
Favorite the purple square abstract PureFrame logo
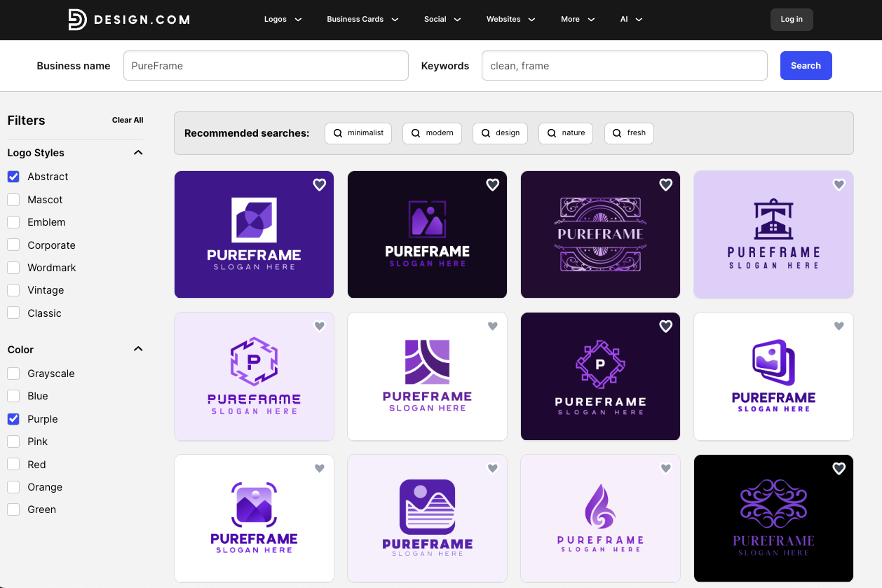click(320, 184)
